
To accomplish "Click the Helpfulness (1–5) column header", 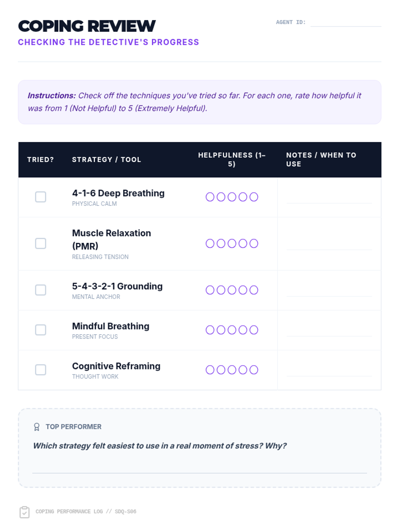I will pos(232,160).
